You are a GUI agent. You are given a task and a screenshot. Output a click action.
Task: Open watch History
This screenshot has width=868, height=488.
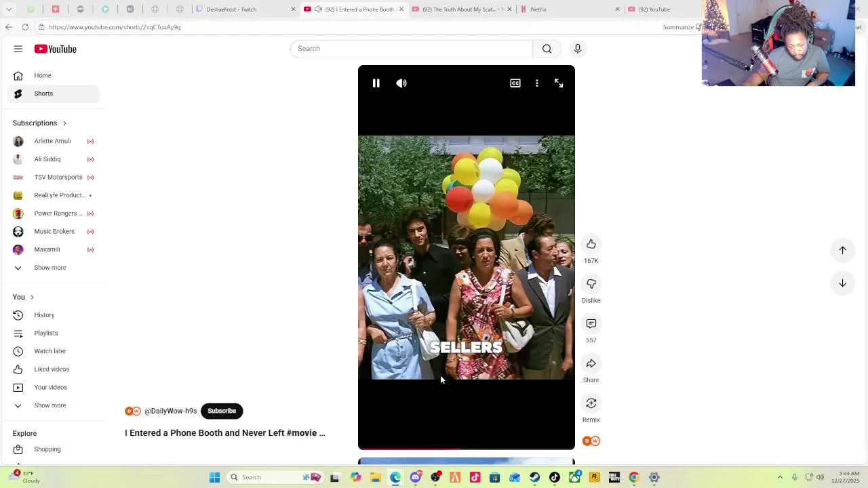click(54, 315)
